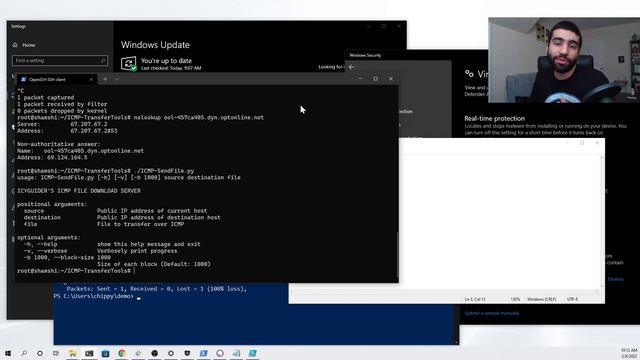The width and height of the screenshot is (640, 360).
Task: Click the usage: ICMP-SendFile.py line
Action: click(129, 178)
